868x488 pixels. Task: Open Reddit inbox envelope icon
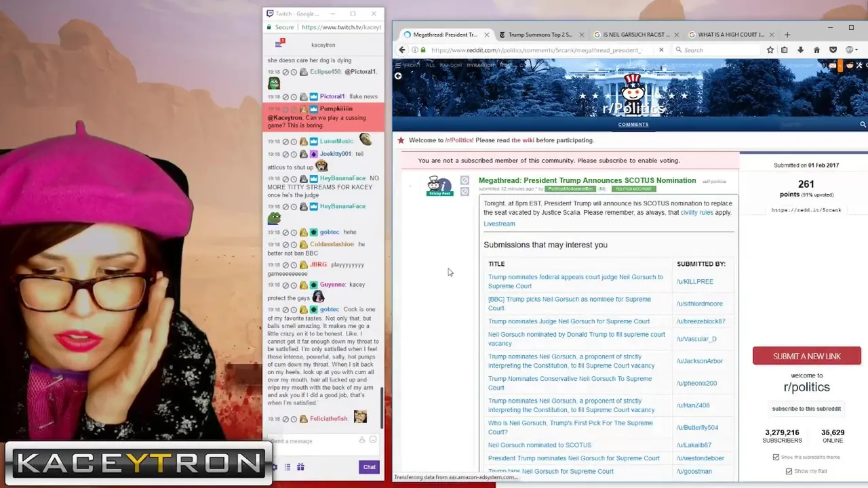(x=833, y=65)
